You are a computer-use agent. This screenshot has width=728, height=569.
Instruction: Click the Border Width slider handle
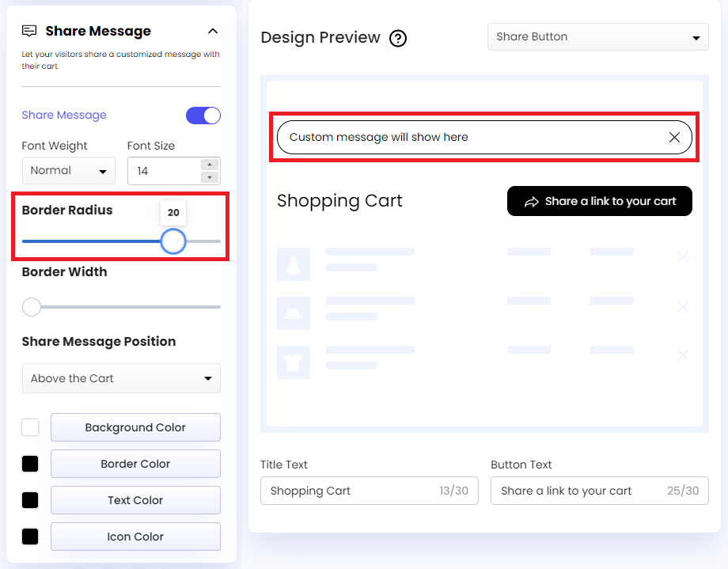tap(32, 307)
